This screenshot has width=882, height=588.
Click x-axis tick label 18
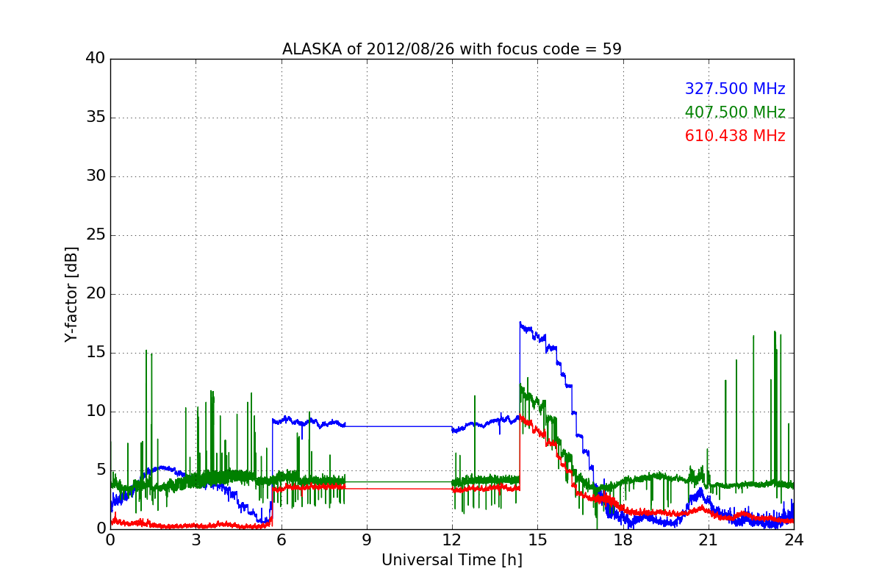pos(623,539)
